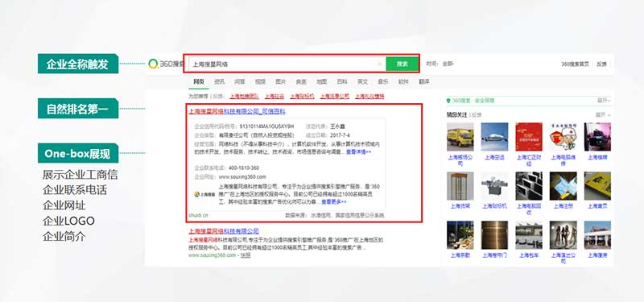Image resolution: width=644 pixels, height=302 pixels.
Task: Click the 查看更多>> link
Action: point(334,202)
